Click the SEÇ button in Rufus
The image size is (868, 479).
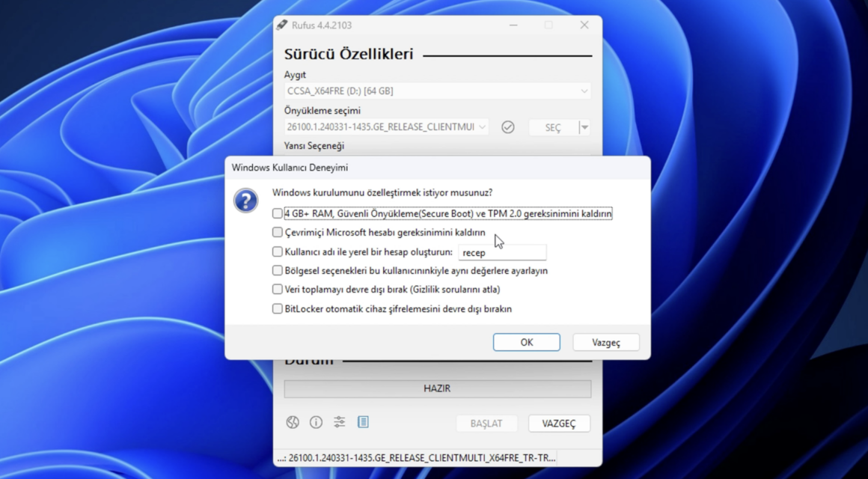pyautogui.click(x=553, y=127)
